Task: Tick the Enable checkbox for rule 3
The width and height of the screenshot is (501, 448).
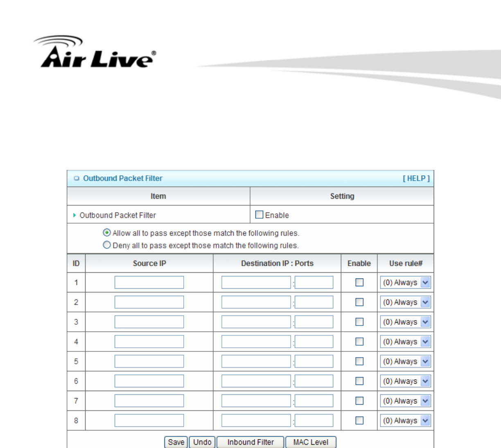Action: (359, 321)
